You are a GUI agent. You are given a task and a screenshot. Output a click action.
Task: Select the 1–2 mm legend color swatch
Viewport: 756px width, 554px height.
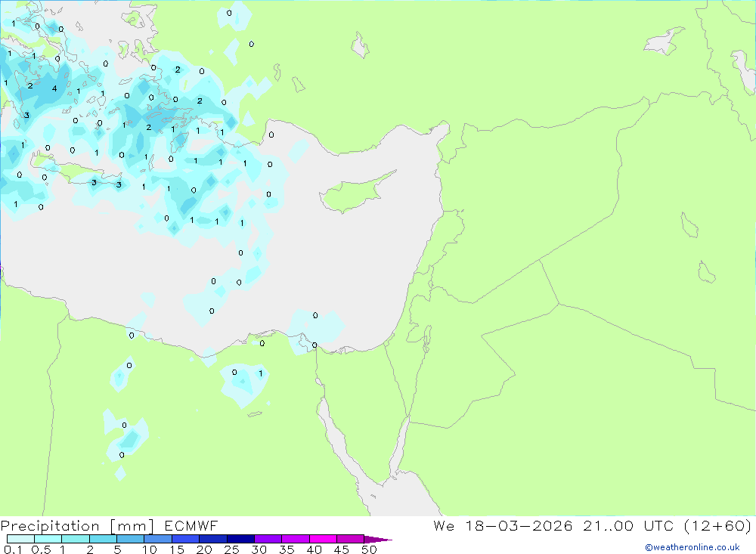click(75, 539)
